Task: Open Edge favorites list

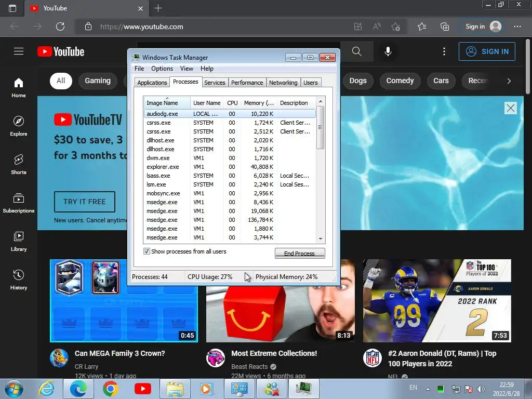Action: [422, 26]
